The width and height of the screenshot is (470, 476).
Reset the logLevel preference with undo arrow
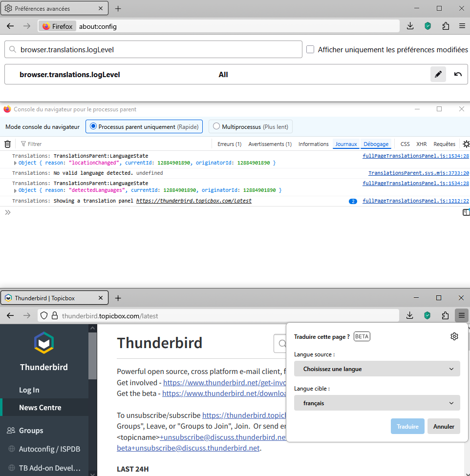[x=458, y=74]
